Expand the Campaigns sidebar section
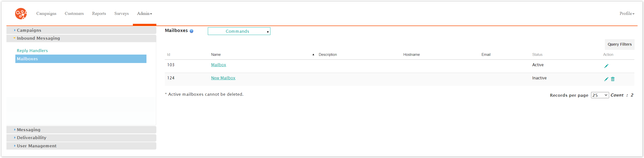 point(29,30)
